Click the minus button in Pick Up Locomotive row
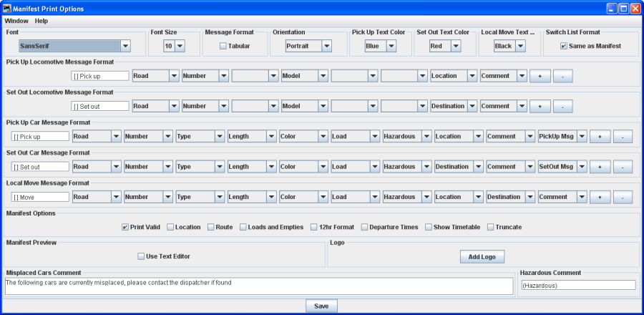 point(563,76)
